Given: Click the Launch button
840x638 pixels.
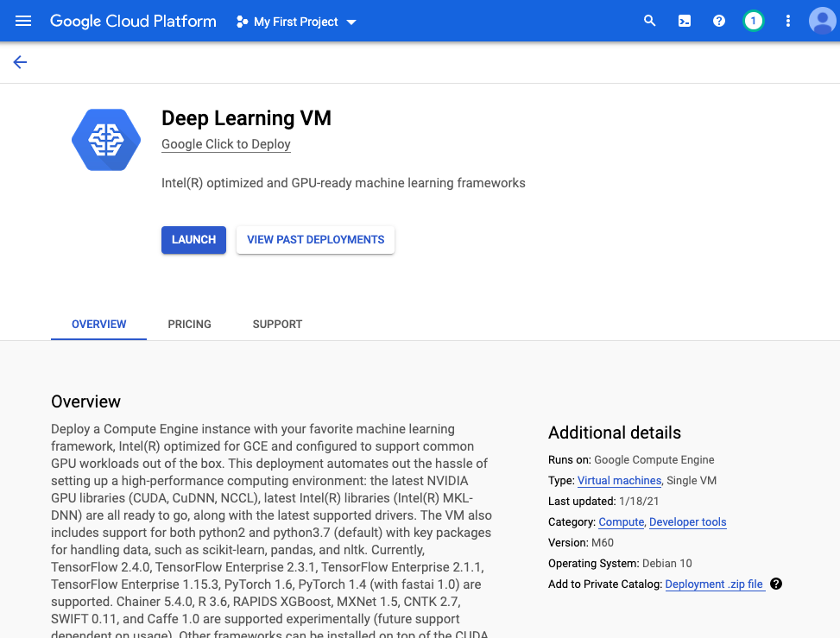Looking at the screenshot, I should click(x=193, y=239).
